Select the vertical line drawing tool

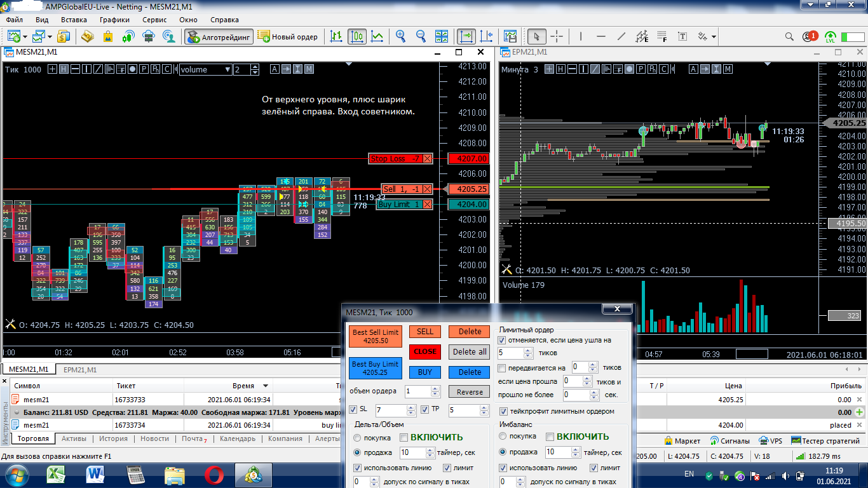point(581,36)
